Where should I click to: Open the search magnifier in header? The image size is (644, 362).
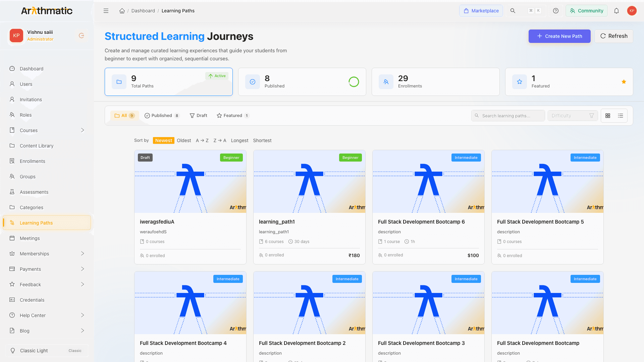[513, 11]
